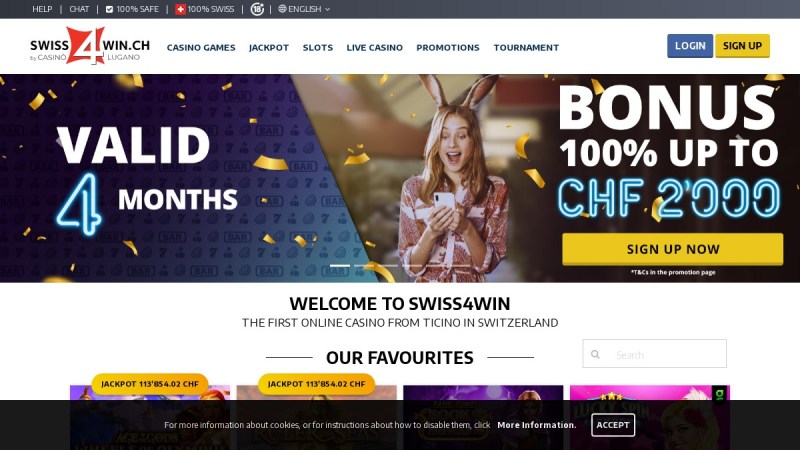This screenshot has width=800, height=450.
Task: Select the second carousel slide indicator
Action: tap(364, 266)
